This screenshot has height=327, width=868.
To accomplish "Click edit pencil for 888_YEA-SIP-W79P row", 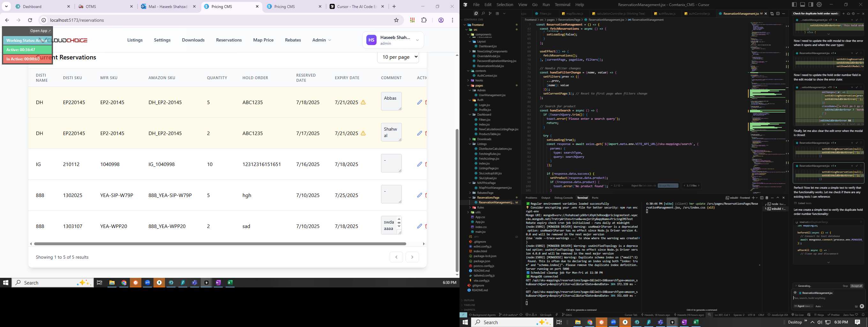I will click(x=419, y=195).
